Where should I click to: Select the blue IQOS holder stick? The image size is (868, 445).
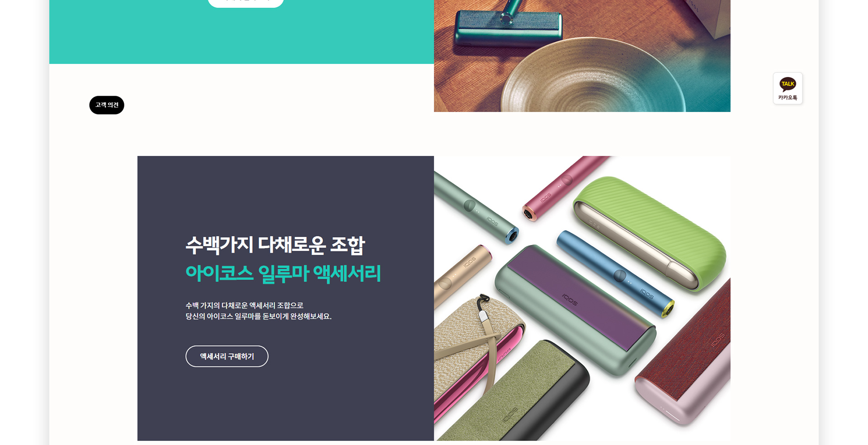(x=616, y=274)
